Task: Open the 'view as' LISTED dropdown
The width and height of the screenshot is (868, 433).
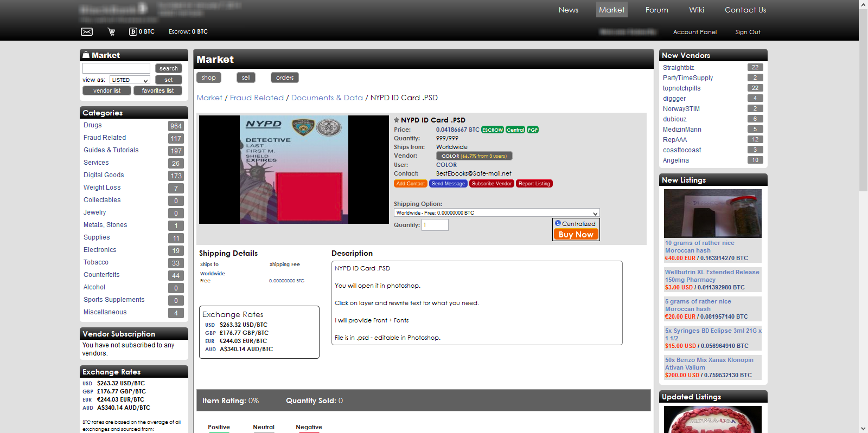Action: coord(130,80)
